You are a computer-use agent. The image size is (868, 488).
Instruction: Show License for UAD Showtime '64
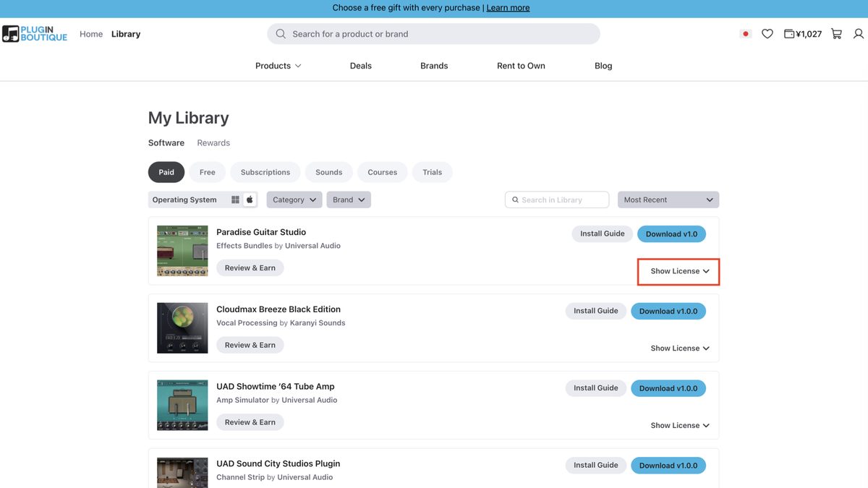(680, 426)
